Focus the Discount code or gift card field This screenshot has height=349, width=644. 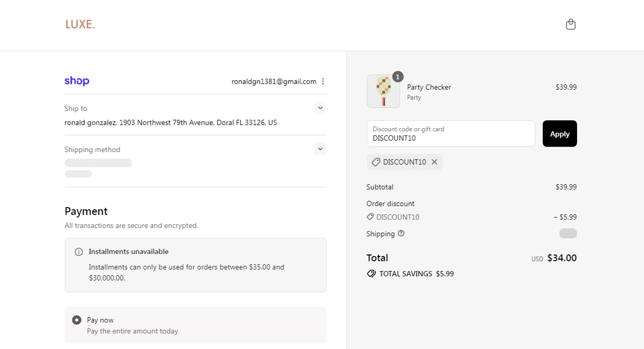pyautogui.click(x=451, y=134)
